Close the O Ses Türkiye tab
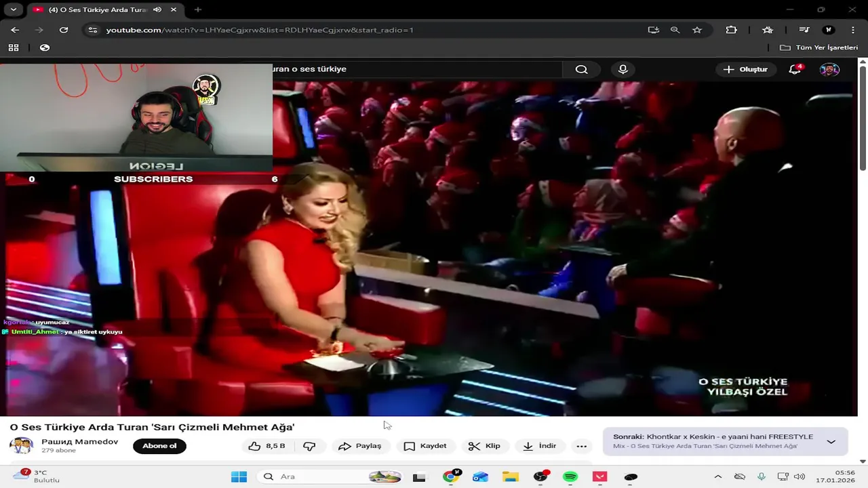This screenshot has width=868, height=488. (x=174, y=9)
